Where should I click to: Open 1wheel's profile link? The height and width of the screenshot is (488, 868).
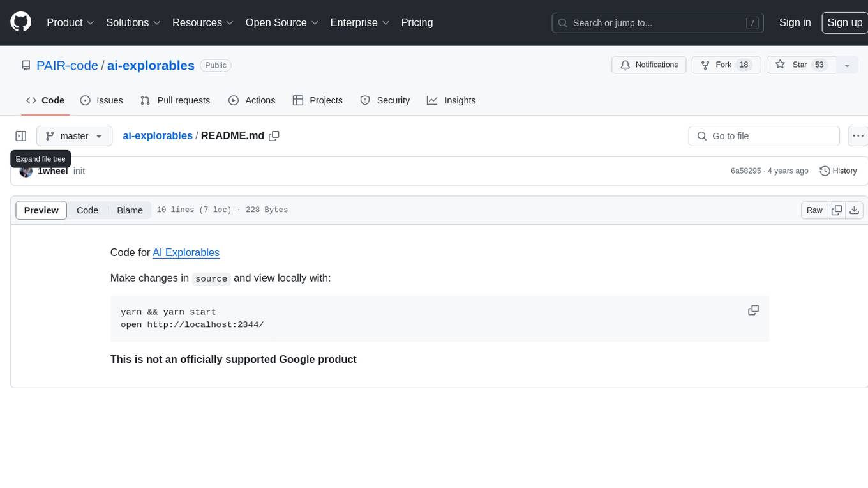(53, 171)
